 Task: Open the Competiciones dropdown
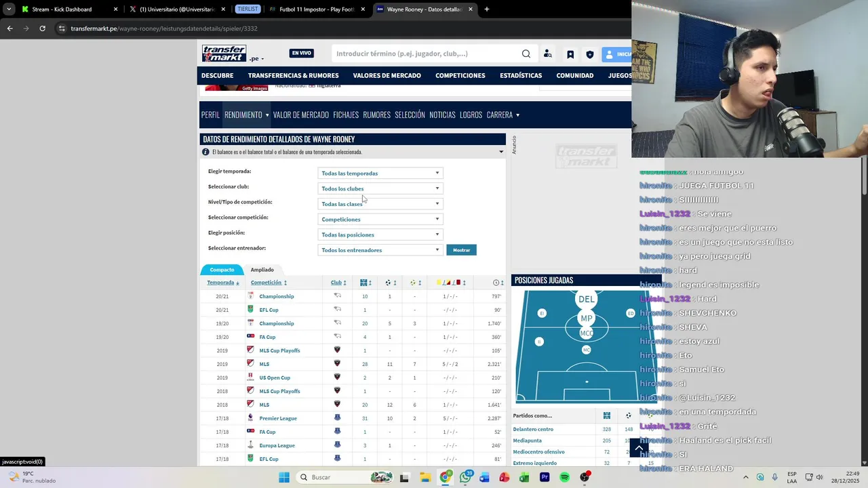[x=380, y=219]
